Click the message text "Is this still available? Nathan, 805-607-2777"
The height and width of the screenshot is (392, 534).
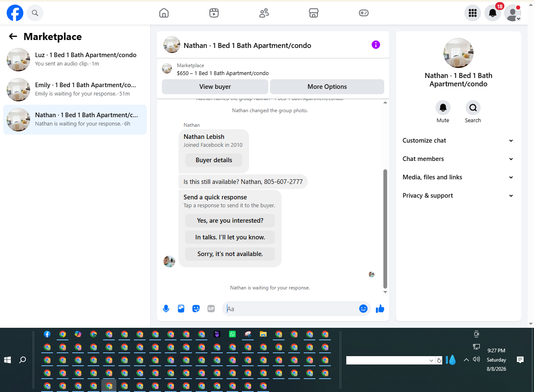coord(243,182)
